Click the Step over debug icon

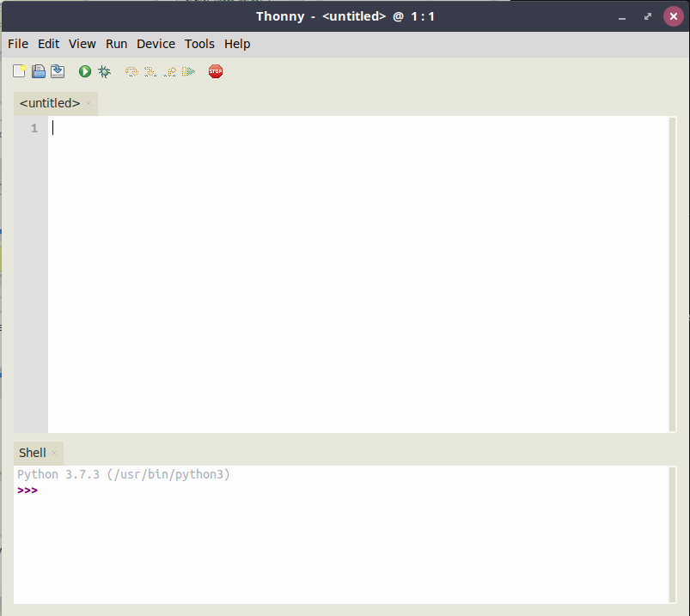(x=131, y=71)
